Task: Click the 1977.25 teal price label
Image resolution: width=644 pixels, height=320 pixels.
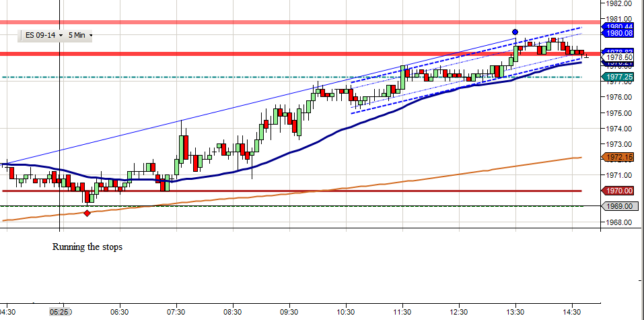Action: click(x=619, y=77)
